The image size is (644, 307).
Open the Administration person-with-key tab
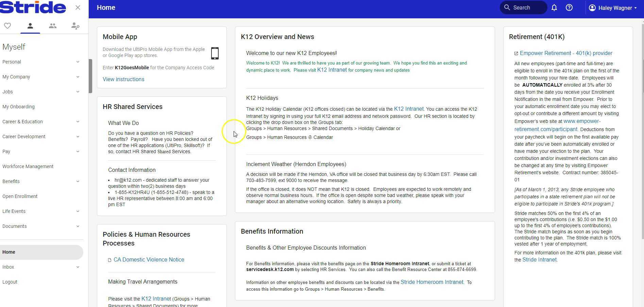pos(75,26)
